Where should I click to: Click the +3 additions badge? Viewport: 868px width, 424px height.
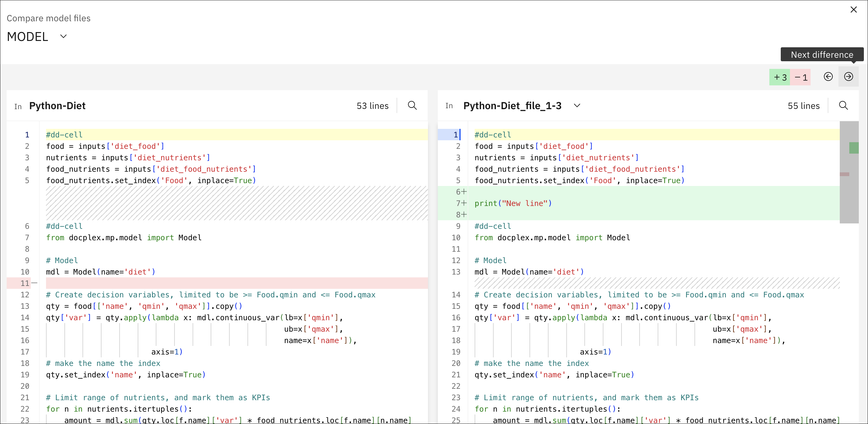pos(779,77)
